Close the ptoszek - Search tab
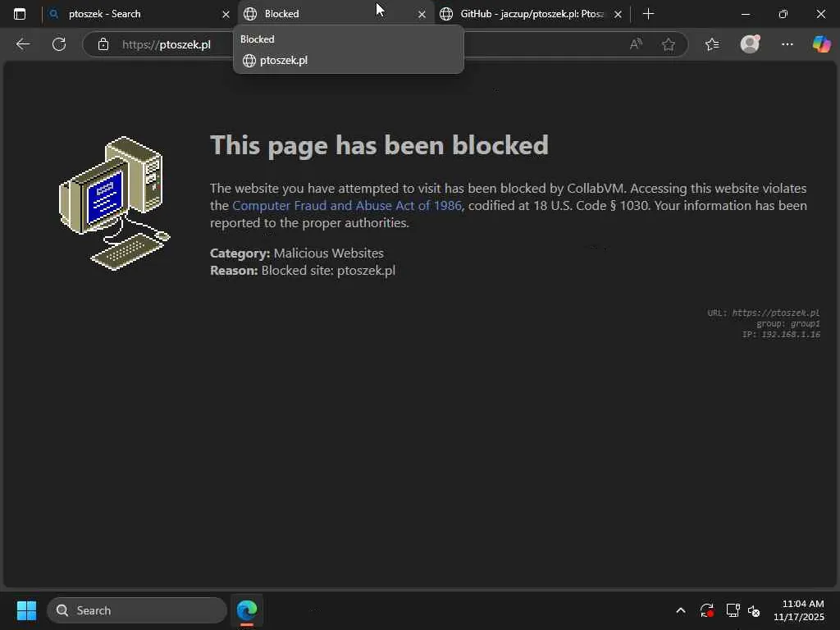This screenshot has height=630, width=840. pyautogui.click(x=226, y=15)
